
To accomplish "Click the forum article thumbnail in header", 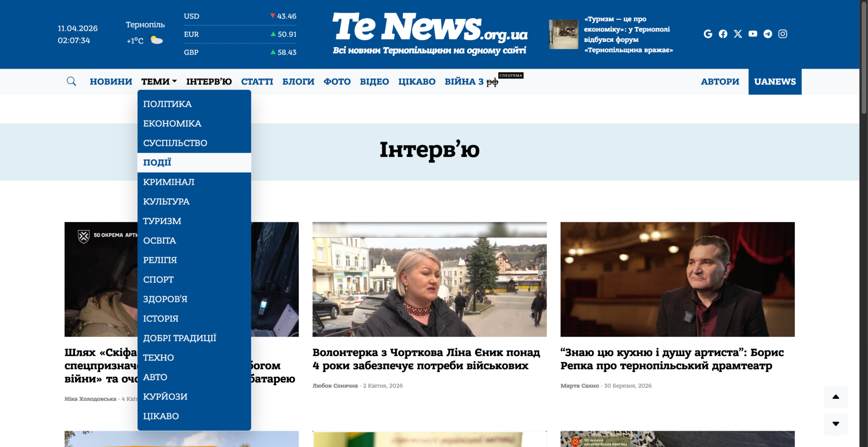I will [x=563, y=34].
